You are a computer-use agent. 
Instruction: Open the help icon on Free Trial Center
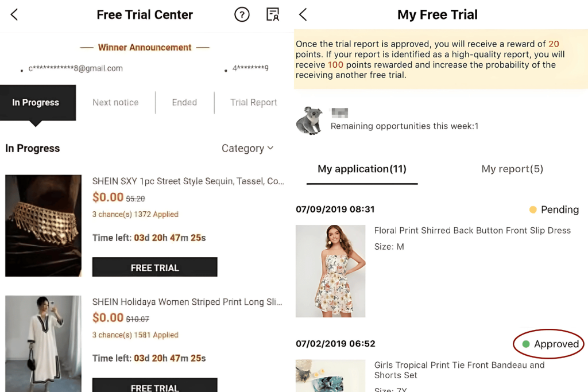pos(242,14)
